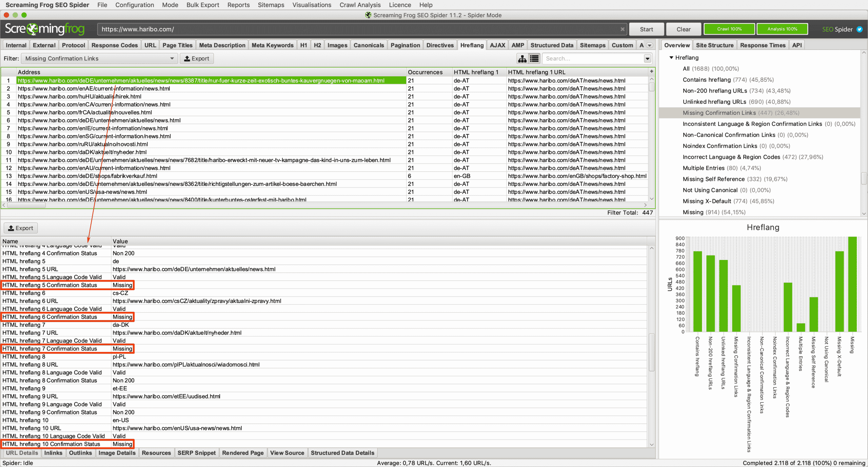Image resolution: width=868 pixels, height=467 pixels.
Task: Open the Screaming Frog SEO Spider app menu
Action: point(47,5)
